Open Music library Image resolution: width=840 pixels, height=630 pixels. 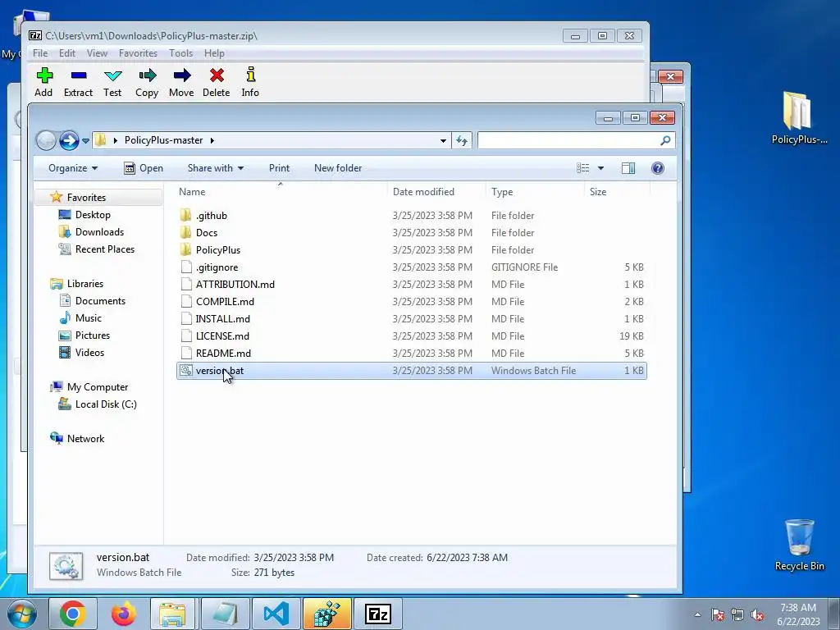89,317
